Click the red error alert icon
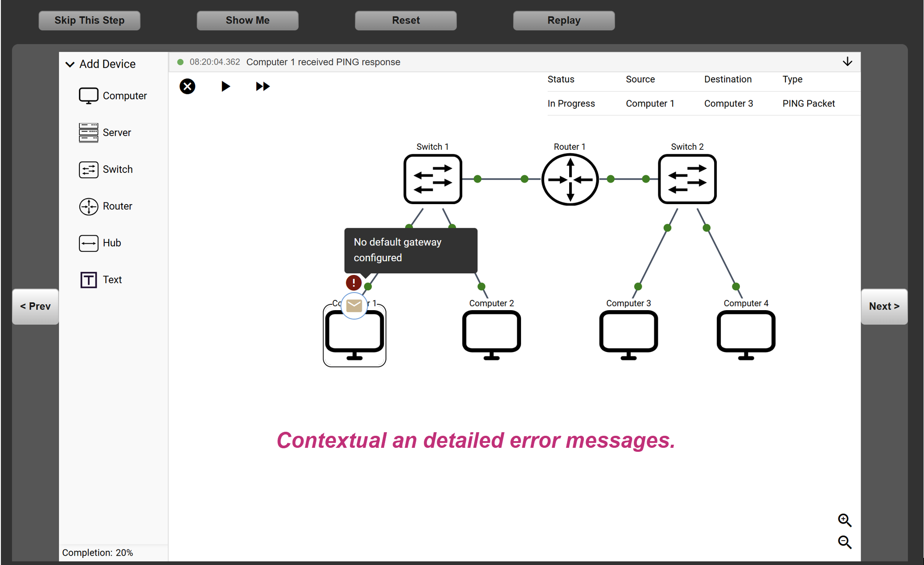The width and height of the screenshot is (924, 565). (353, 282)
